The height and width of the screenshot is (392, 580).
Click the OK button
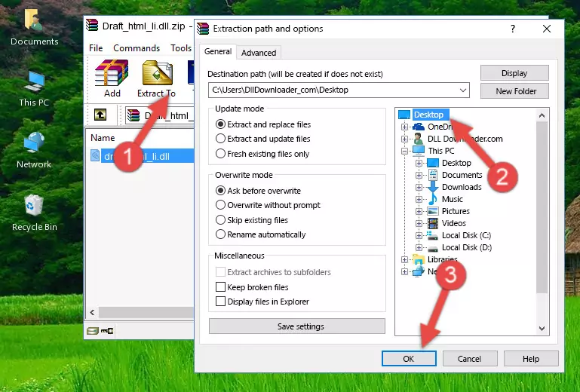tap(409, 359)
